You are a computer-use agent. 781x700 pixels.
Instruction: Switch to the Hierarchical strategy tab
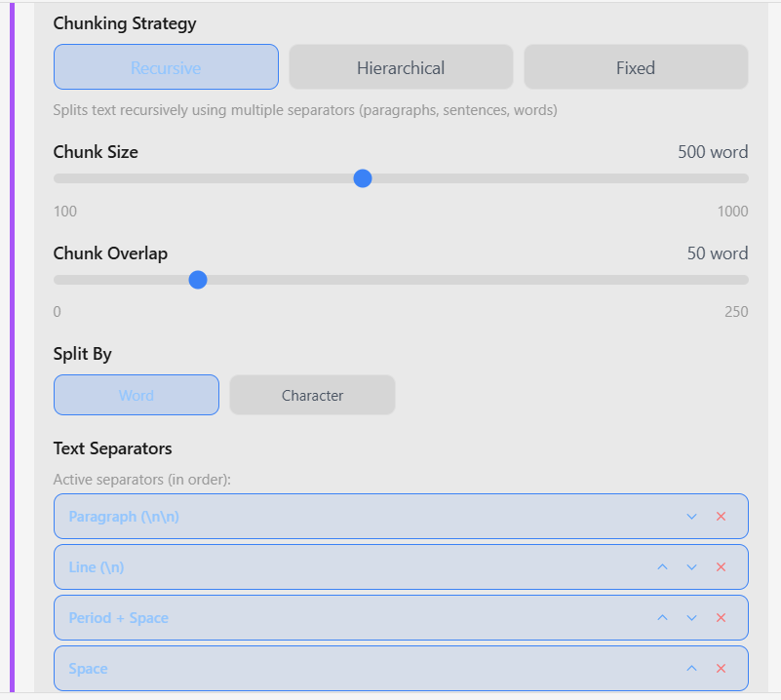(x=401, y=66)
